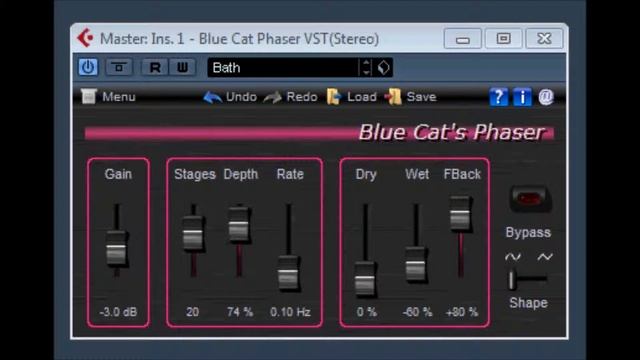The width and height of the screenshot is (640, 360).
Task: Click the Save preset icon
Action: 393,97
